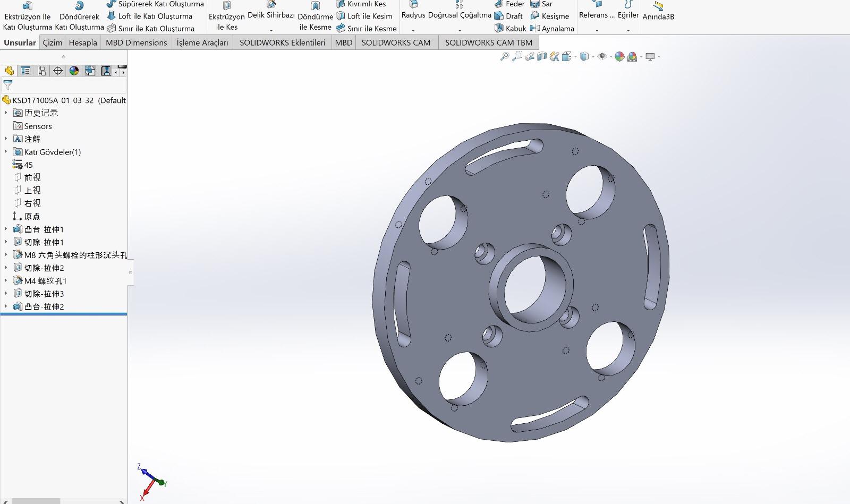Screen dimensions: 850x504
Task: Switch to the DimXpertManager crosshair tab
Action: [58, 71]
